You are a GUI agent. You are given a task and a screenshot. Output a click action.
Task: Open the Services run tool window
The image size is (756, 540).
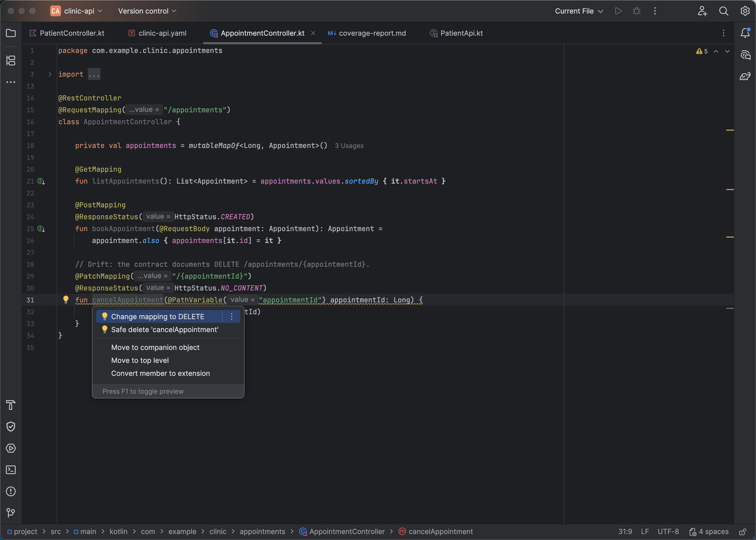(11, 448)
